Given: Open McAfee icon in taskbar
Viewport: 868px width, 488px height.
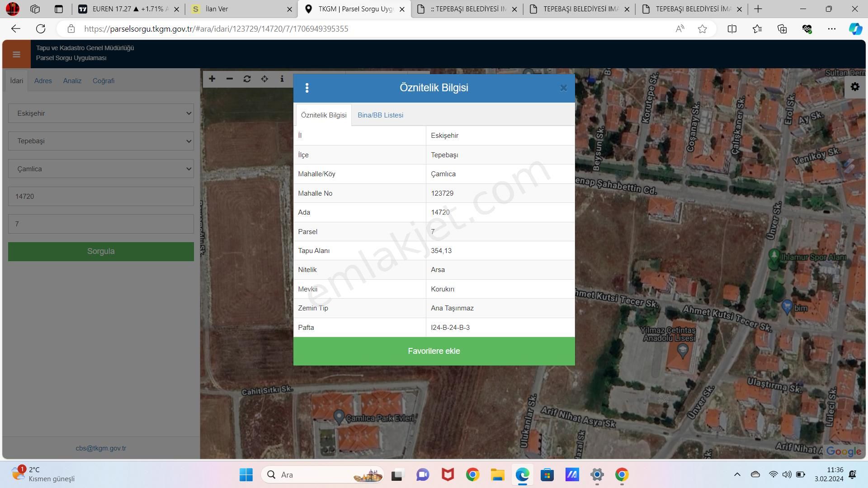Looking at the screenshot, I should [x=448, y=474].
